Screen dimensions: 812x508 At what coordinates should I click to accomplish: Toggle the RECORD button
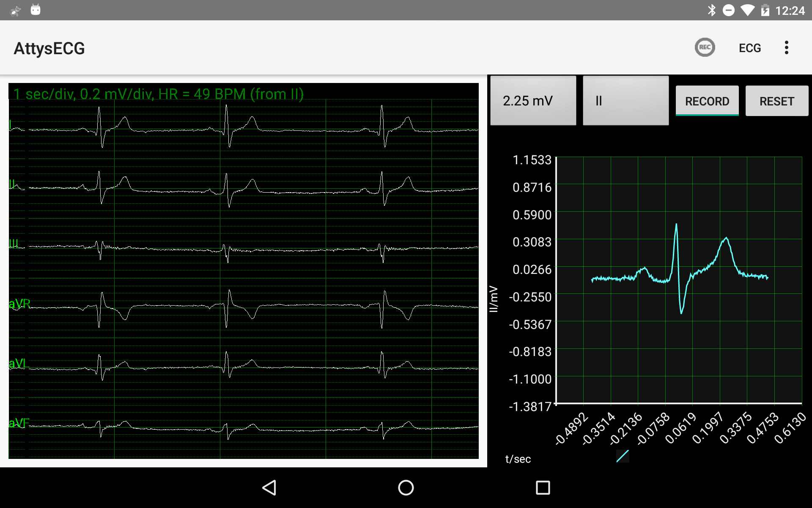(707, 101)
